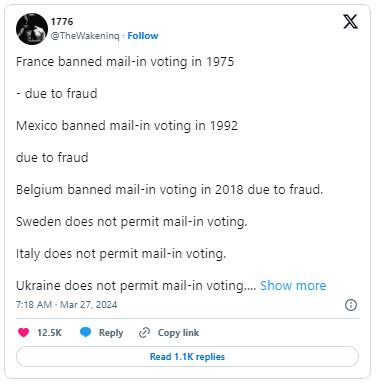Expand the post with Show more
This screenshot has width=376, height=384.
293,286
